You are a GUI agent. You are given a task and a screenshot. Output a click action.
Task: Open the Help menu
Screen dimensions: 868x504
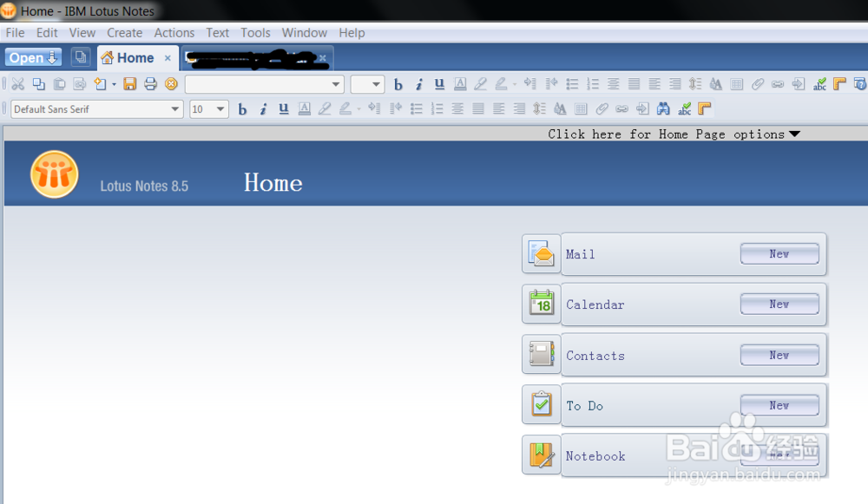point(352,33)
